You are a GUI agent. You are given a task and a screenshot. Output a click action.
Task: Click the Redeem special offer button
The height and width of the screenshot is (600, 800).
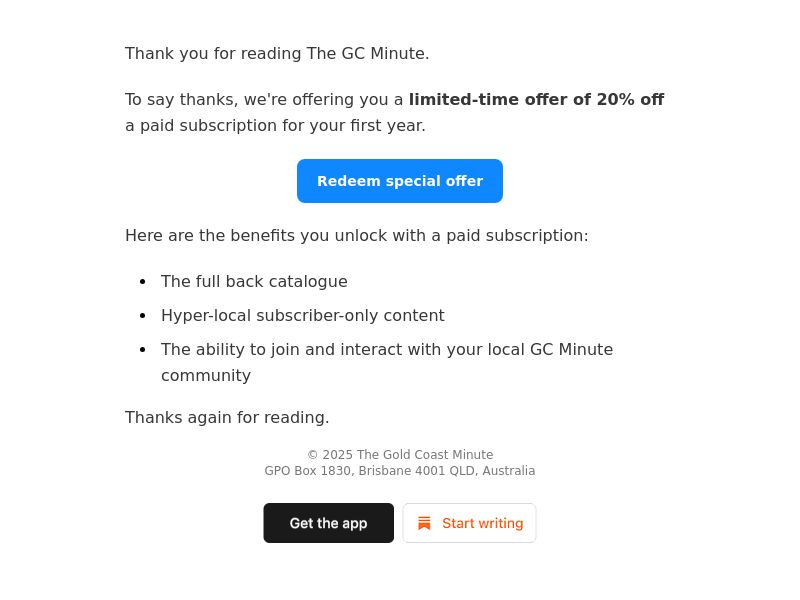pyautogui.click(x=399, y=181)
